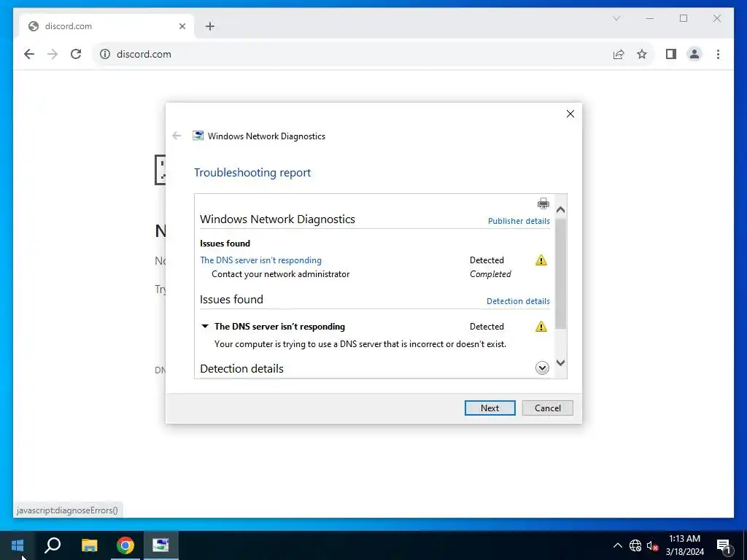Open the Publisher details link
This screenshot has height=560, width=747.
point(519,221)
